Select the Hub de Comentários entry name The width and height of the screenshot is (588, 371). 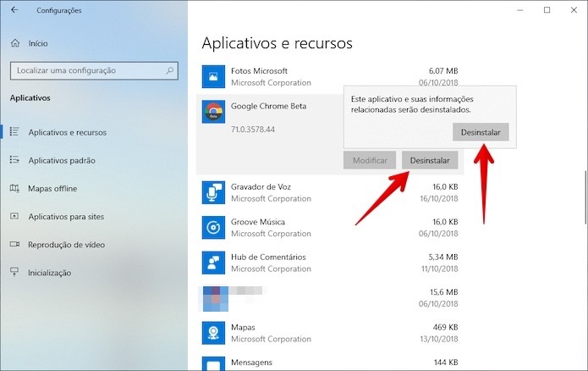click(x=268, y=257)
